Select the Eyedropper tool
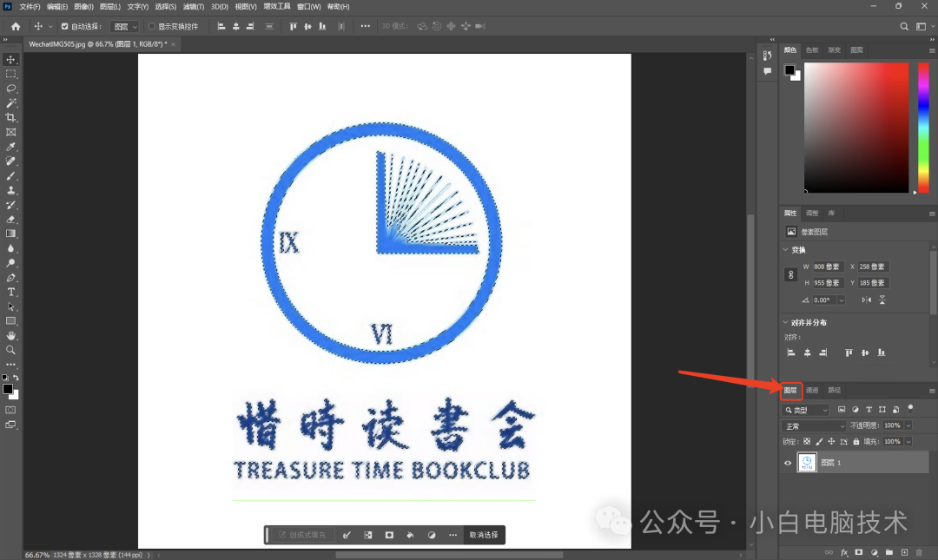The height and width of the screenshot is (560, 938). click(x=10, y=147)
